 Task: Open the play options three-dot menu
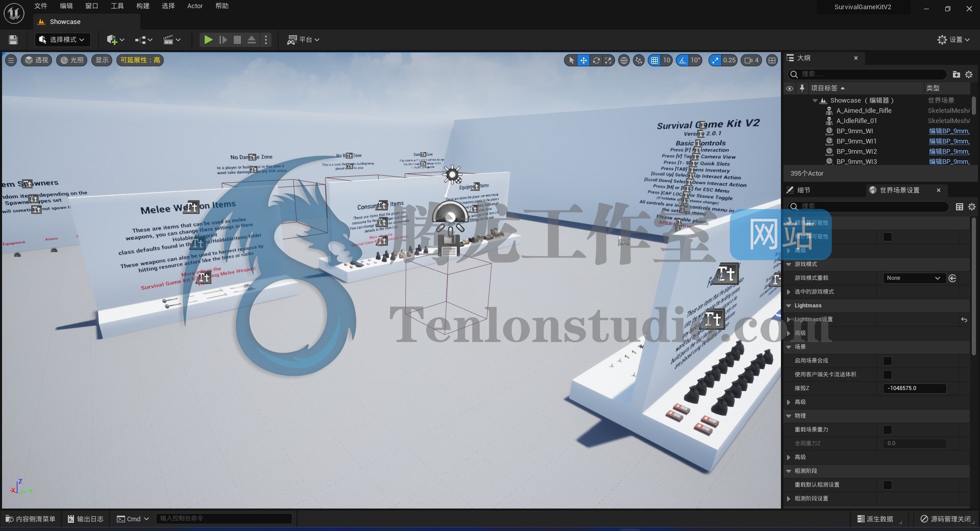(x=265, y=40)
